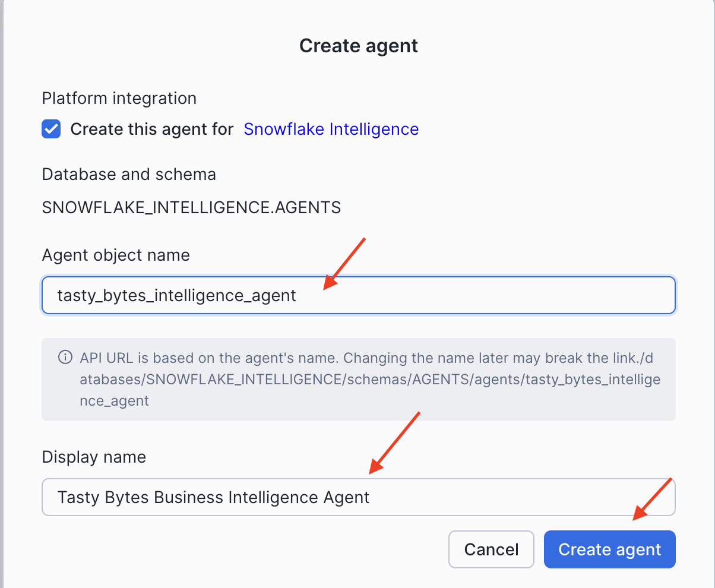The width and height of the screenshot is (715, 588).
Task: Uncheck Create this agent for Snowflake Intelligence
Action: pyautogui.click(x=50, y=129)
